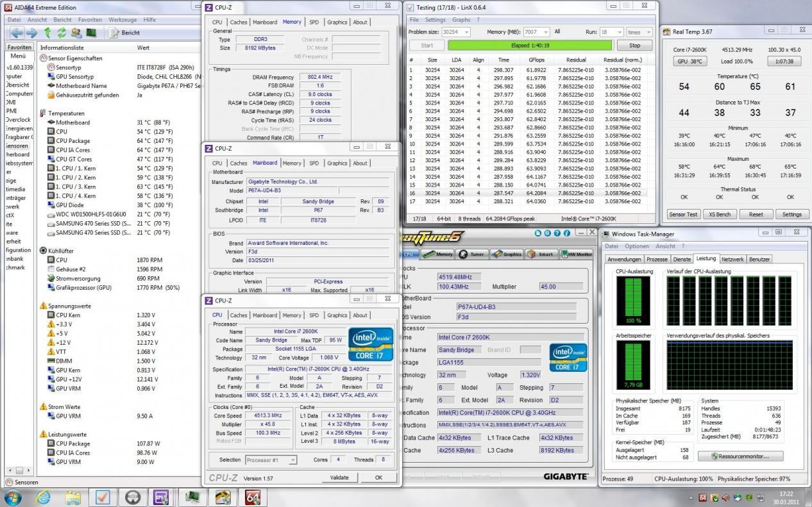Open HW Monitor tab in EasyTune6
Screen dimensions: 812x507
pos(577,254)
